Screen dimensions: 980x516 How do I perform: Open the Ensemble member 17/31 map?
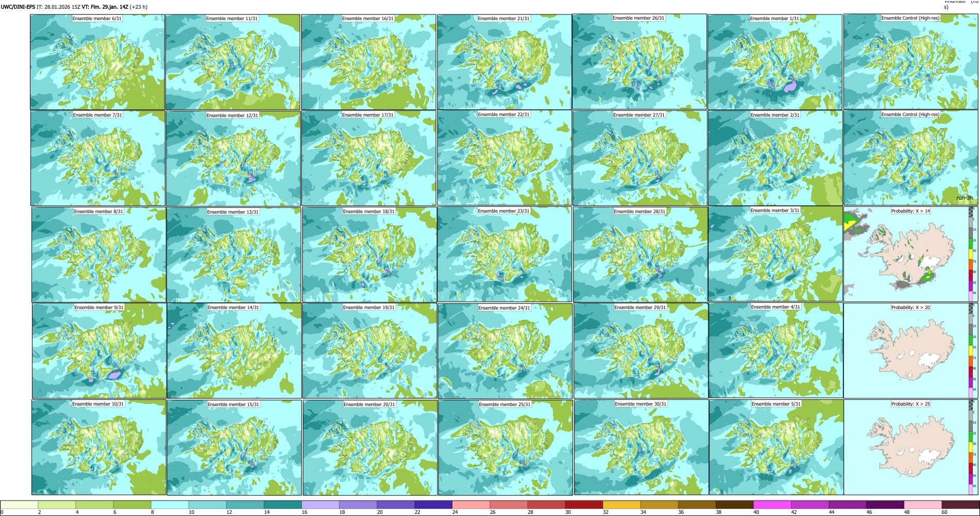point(369,158)
